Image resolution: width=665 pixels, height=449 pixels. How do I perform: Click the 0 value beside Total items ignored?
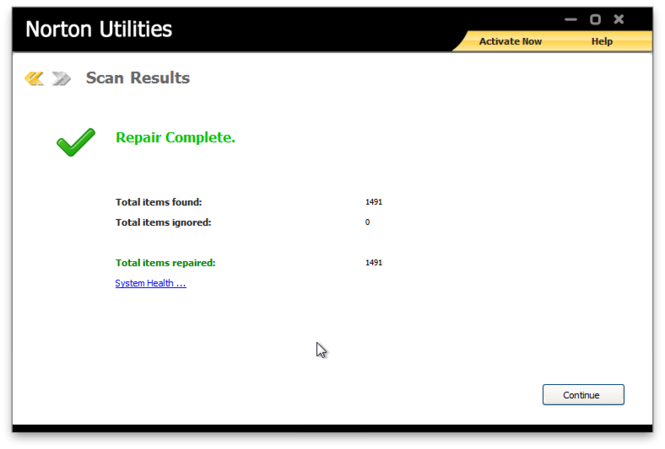tap(367, 222)
